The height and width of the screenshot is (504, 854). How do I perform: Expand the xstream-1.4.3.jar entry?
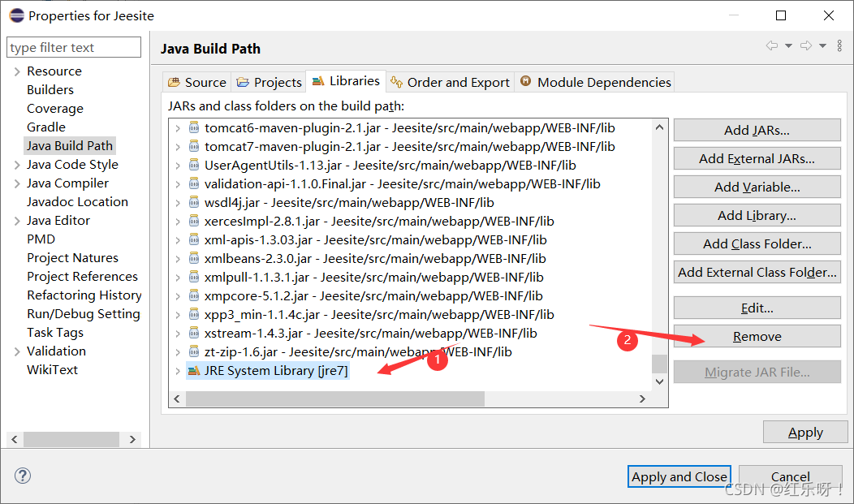pyautogui.click(x=178, y=334)
